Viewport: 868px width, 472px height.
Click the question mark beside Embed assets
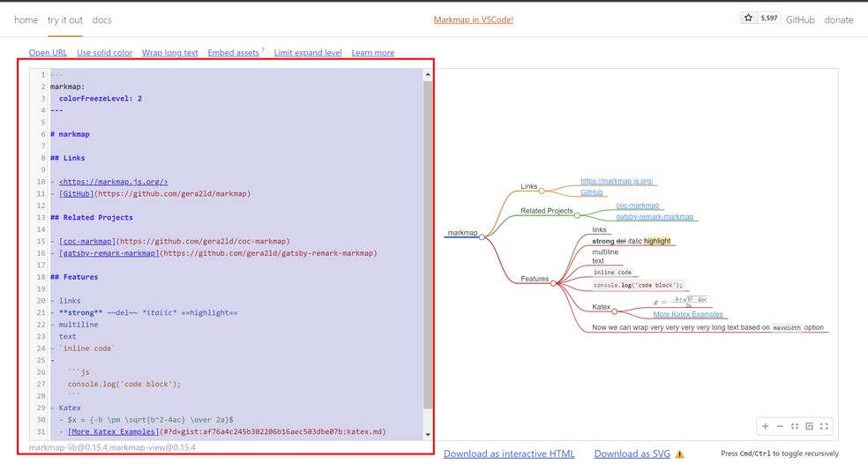coord(263,50)
